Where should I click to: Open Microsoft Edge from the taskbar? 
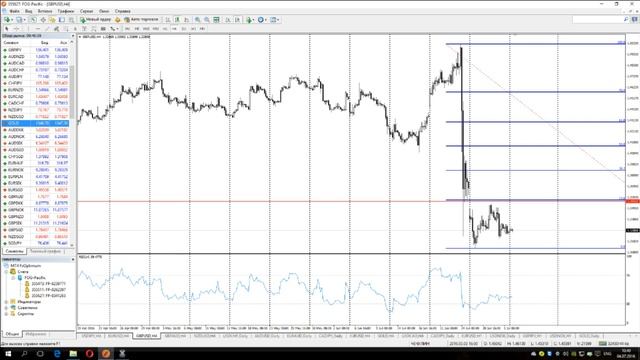tap(57, 353)
